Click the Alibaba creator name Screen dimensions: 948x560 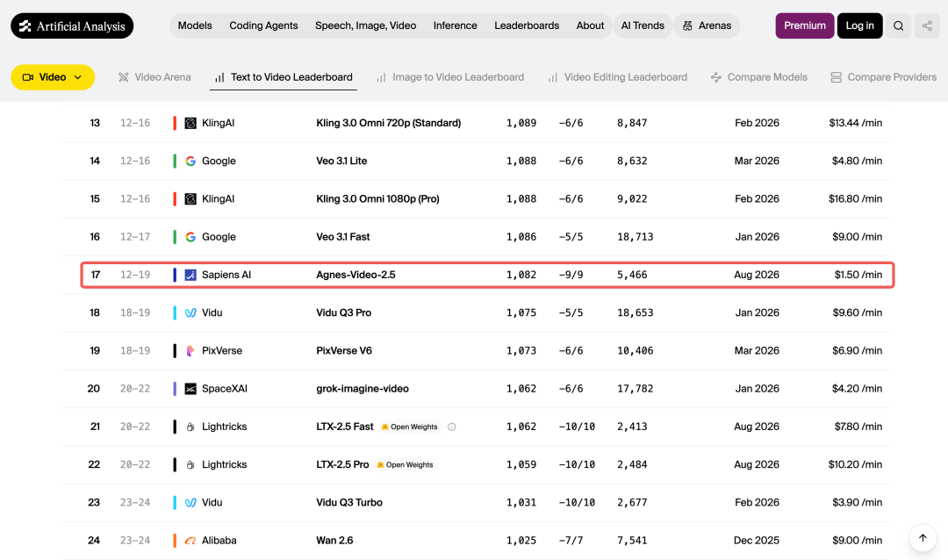(x=219, y=541)
